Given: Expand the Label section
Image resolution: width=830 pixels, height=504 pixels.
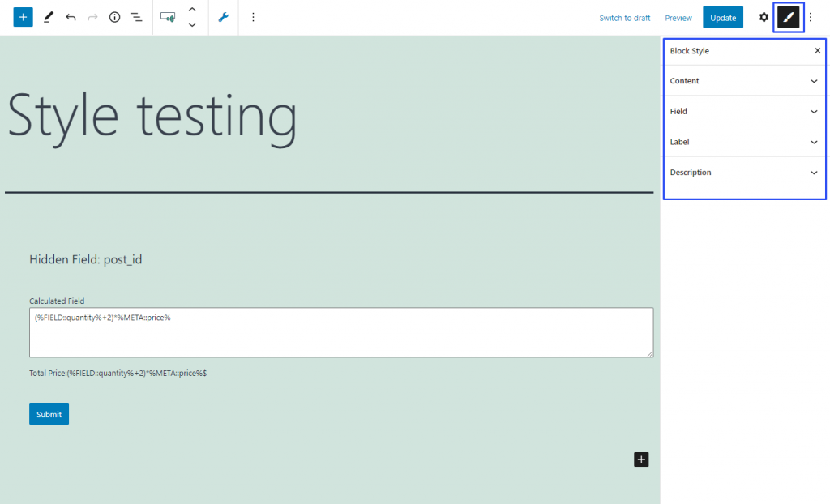Looking at the screenshot, I should point(744,142).
